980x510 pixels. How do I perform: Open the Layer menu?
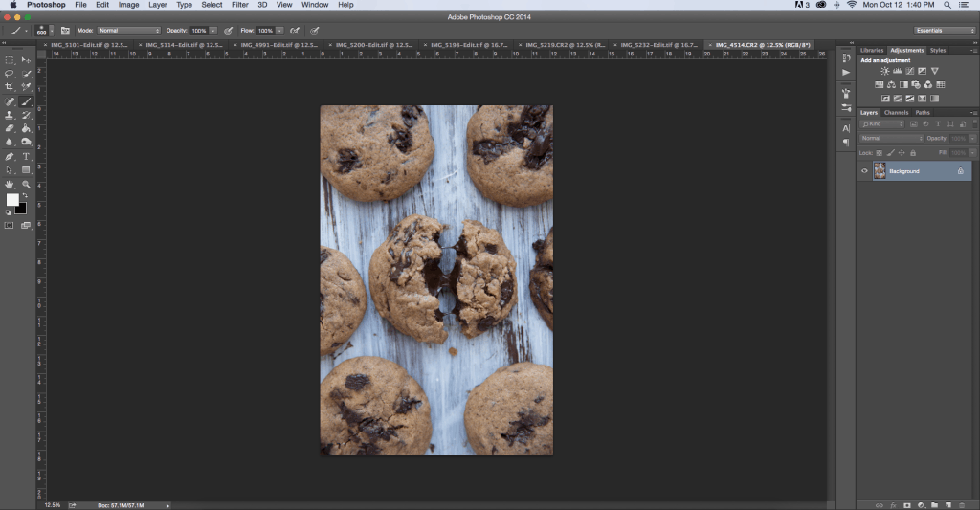click(158, 5)
